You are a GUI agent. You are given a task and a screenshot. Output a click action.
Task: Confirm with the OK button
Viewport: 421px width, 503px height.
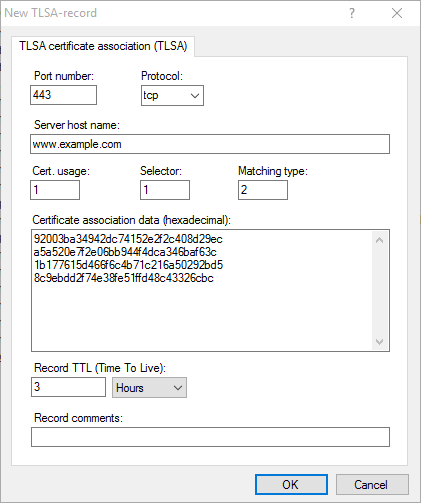291,485
